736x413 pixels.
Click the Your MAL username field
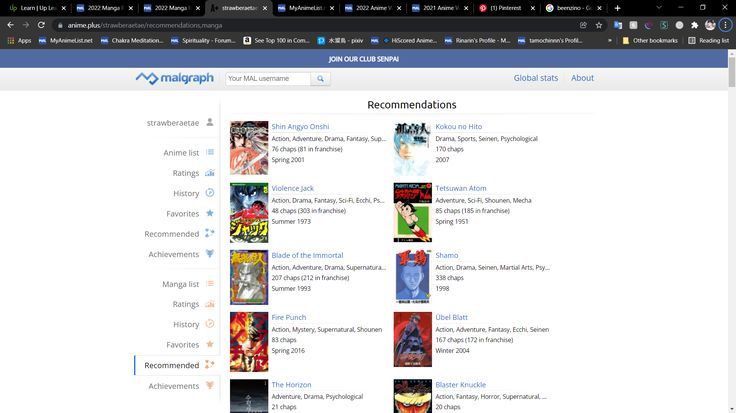268,79
